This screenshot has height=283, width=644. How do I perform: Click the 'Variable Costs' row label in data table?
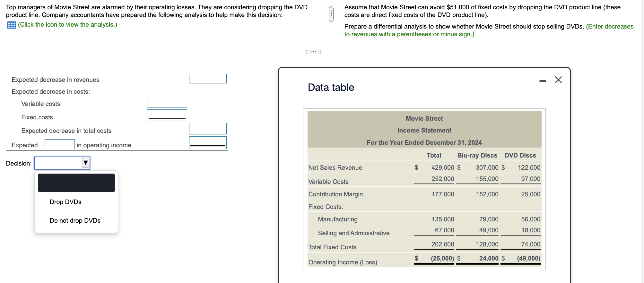pos(328,182)
